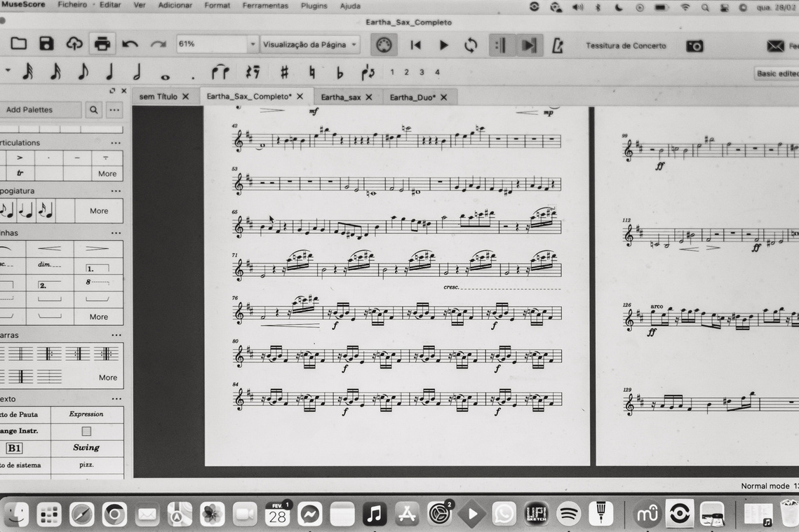Select the quarter note duration

click(x=109, y=71)
